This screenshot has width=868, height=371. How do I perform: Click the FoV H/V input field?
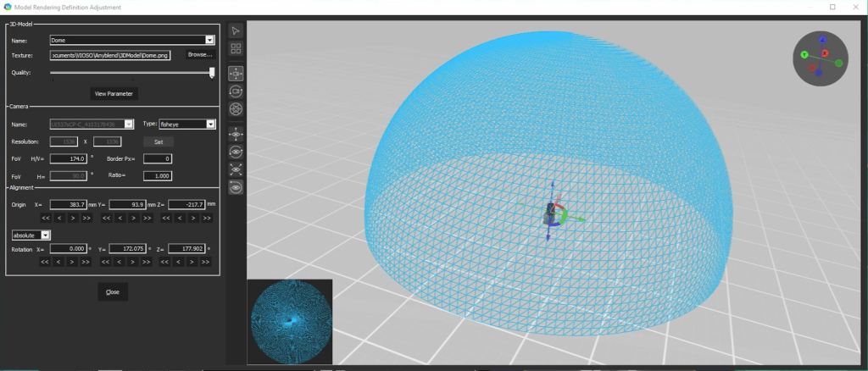click(x=69, y=158)
